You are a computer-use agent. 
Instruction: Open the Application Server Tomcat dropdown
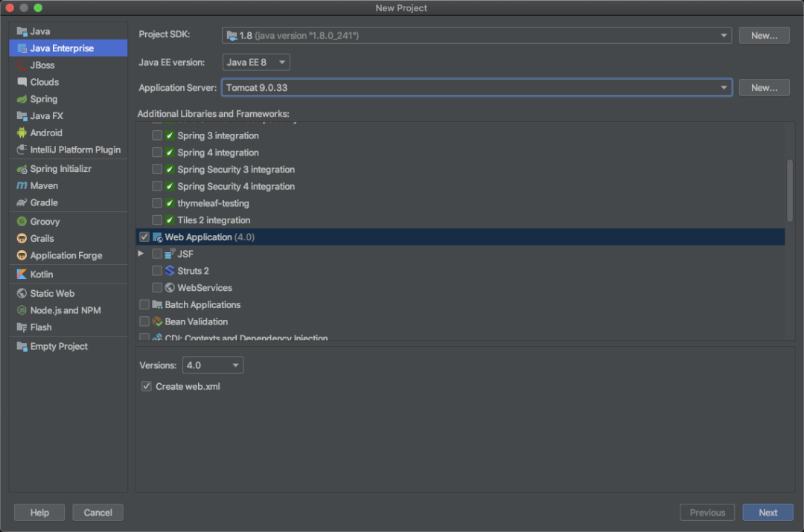click(476, 88)
